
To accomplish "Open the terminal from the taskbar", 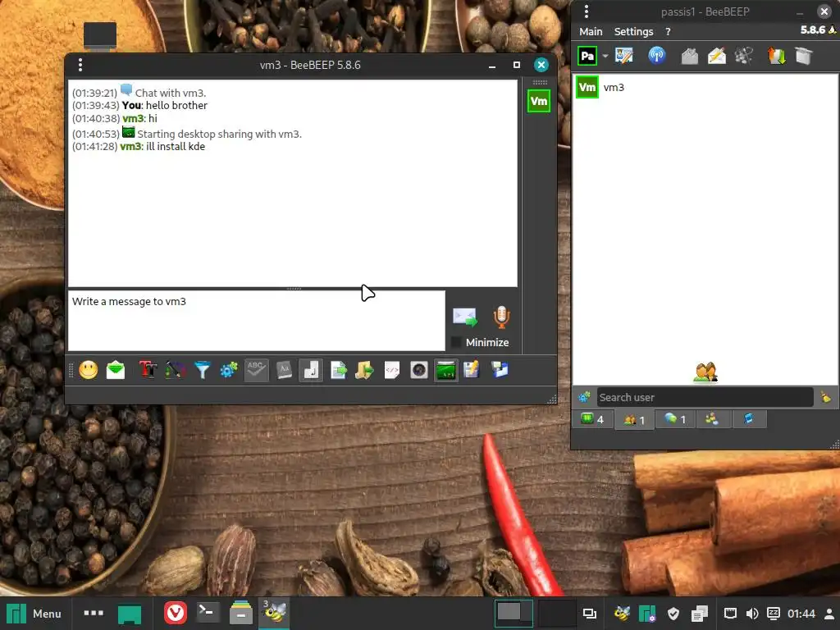I will [x=208, y=612].
